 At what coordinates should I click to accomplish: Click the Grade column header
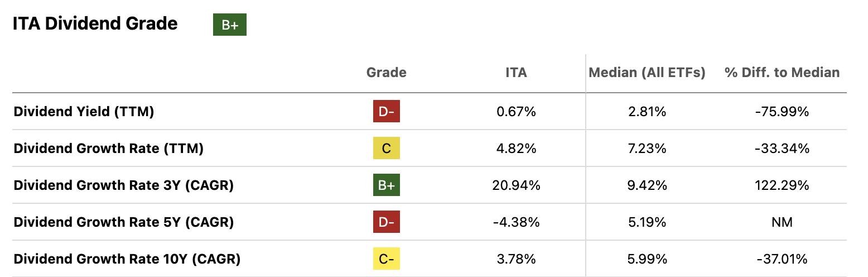pos(387,73)
